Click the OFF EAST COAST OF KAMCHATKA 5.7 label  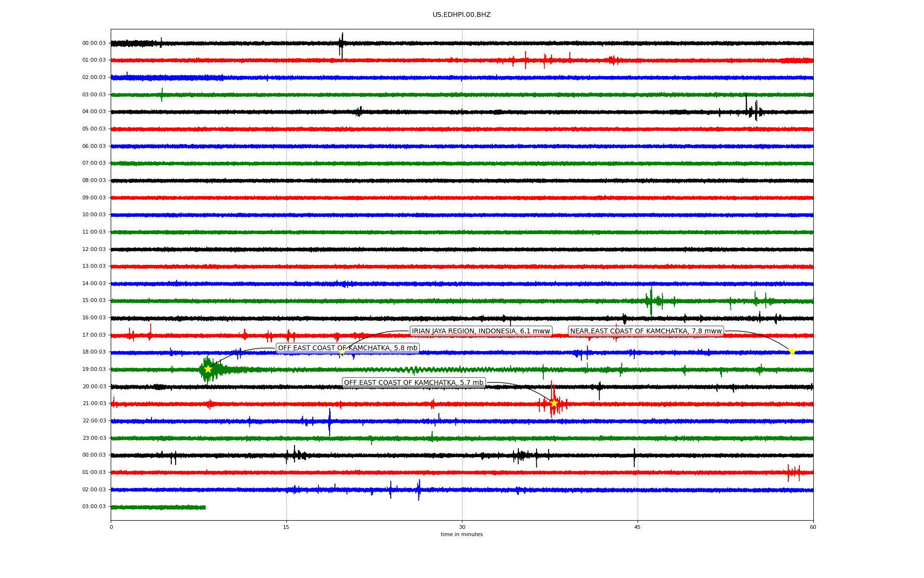(x=413, y=382)
